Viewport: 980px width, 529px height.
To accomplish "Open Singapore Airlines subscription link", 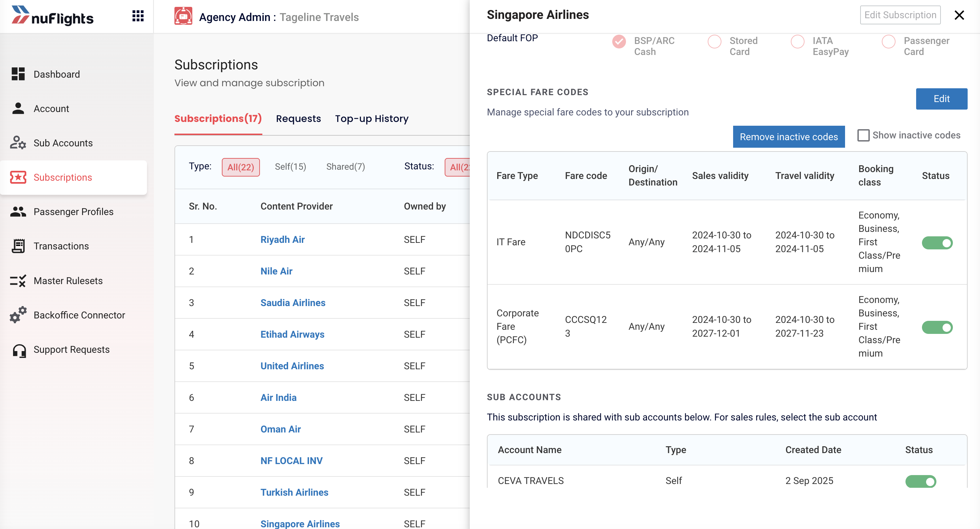I will [x=300, y=524].
